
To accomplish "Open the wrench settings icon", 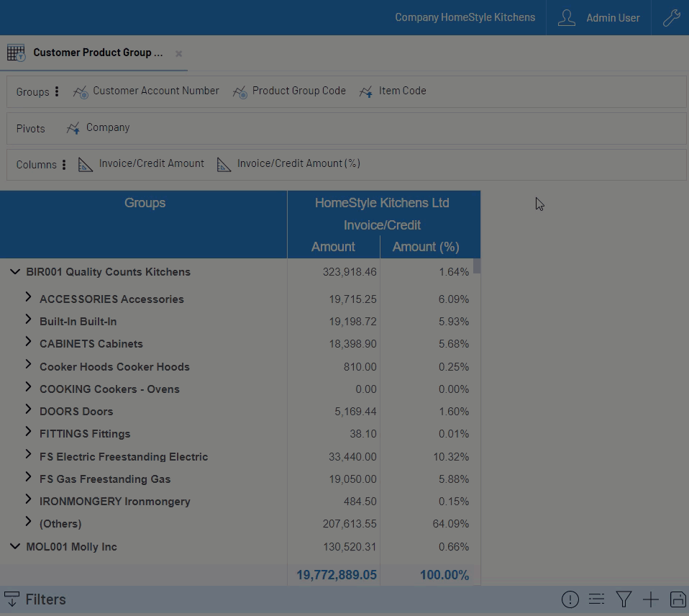I will click(x=671, y=18).
